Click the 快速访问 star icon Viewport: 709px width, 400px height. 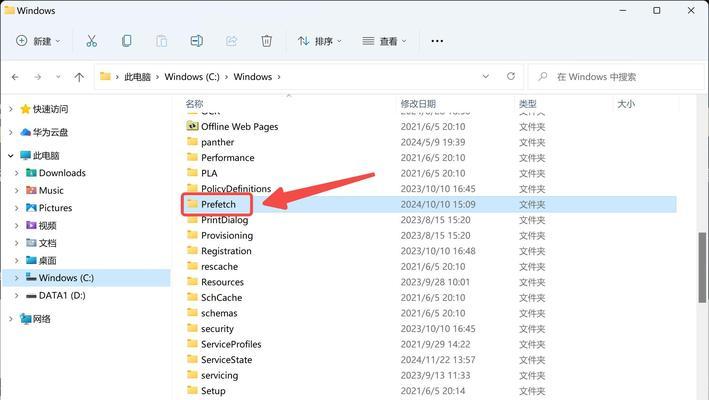(x=25, y=109)
